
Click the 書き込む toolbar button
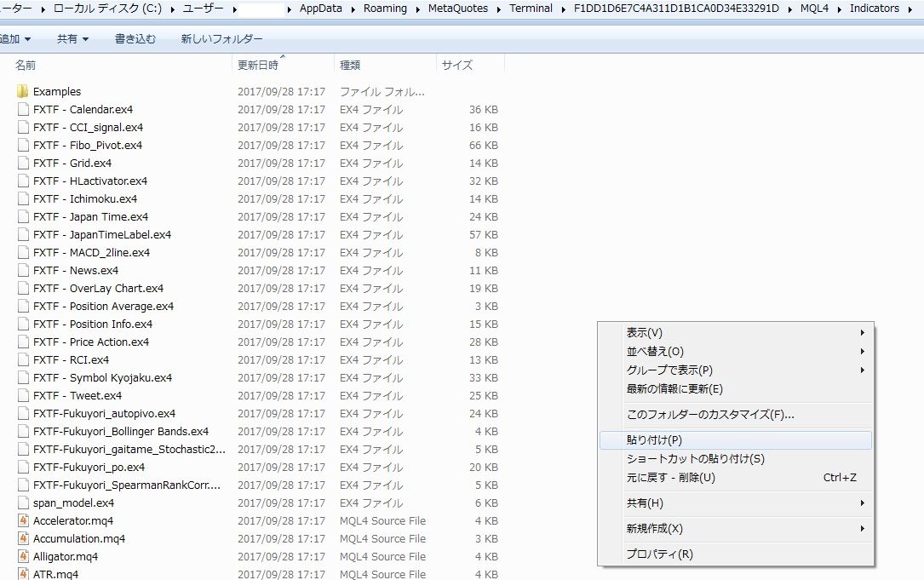(135, 39)
